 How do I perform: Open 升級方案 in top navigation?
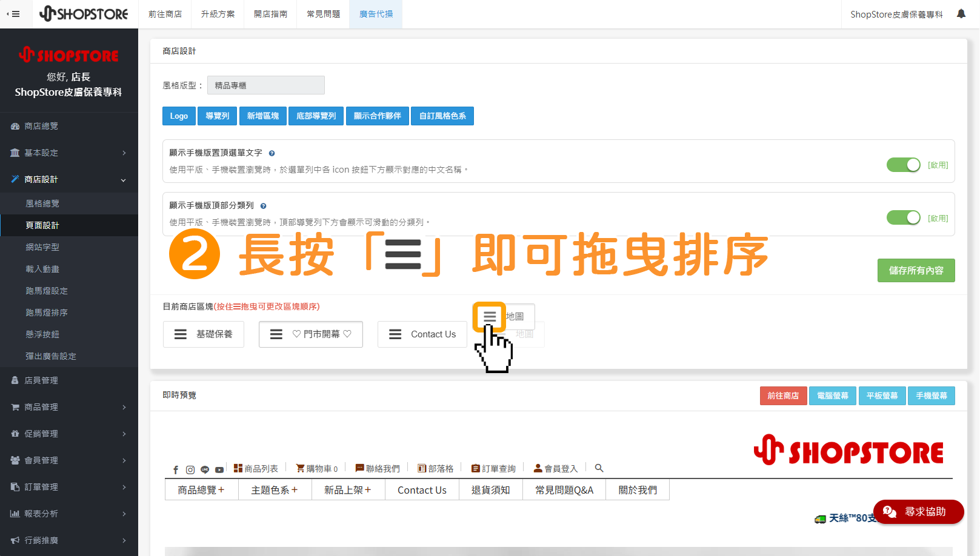coord(218,14)
